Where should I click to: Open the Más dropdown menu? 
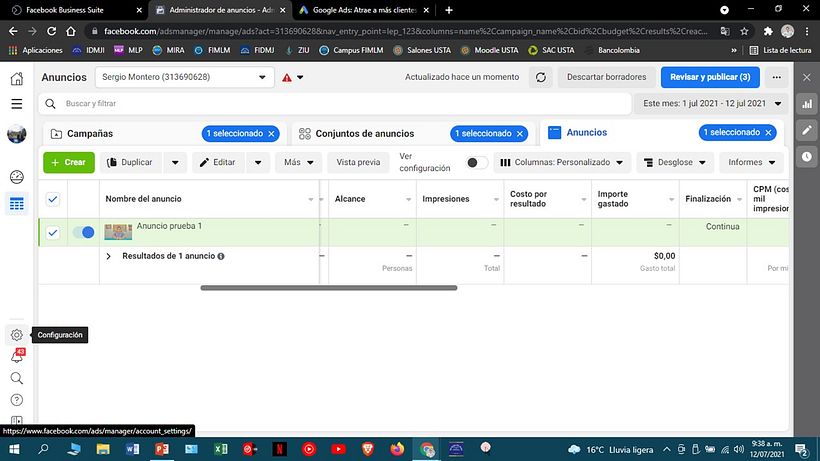tap(299, 163)
